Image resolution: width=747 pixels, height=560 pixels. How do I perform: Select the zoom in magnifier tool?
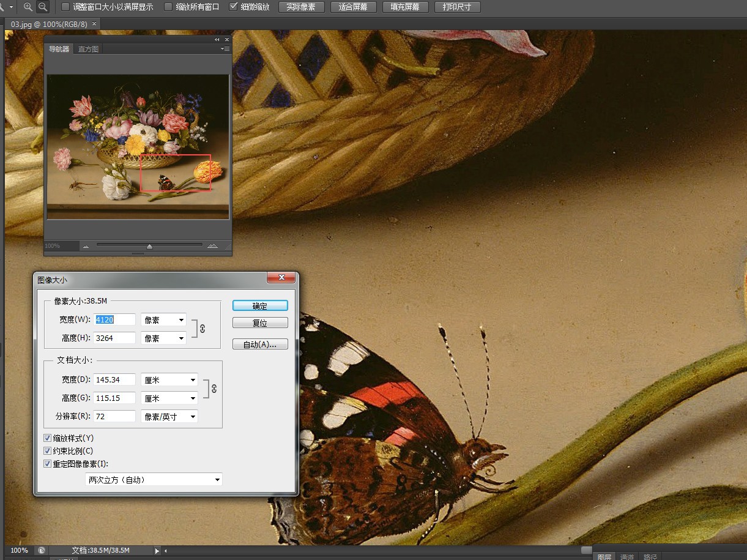click(x=28, y=7)
